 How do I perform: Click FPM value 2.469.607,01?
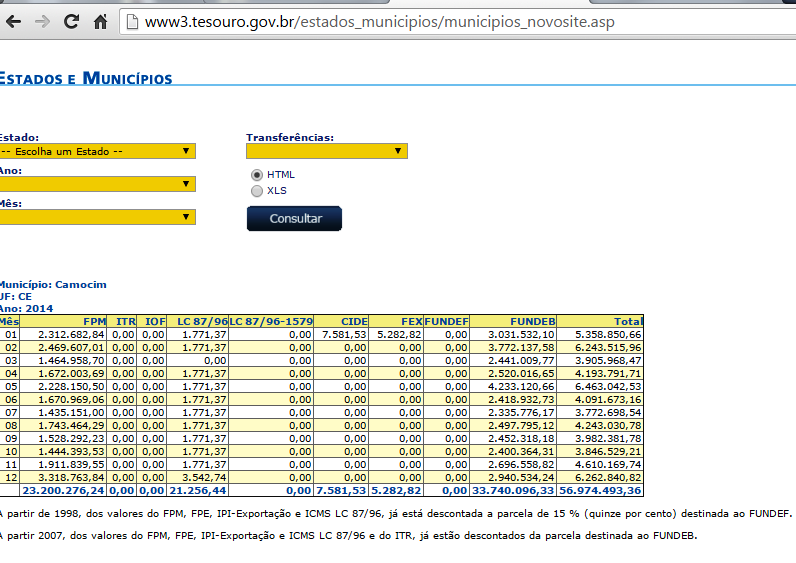pyautogui.click(x=71, y=348)
